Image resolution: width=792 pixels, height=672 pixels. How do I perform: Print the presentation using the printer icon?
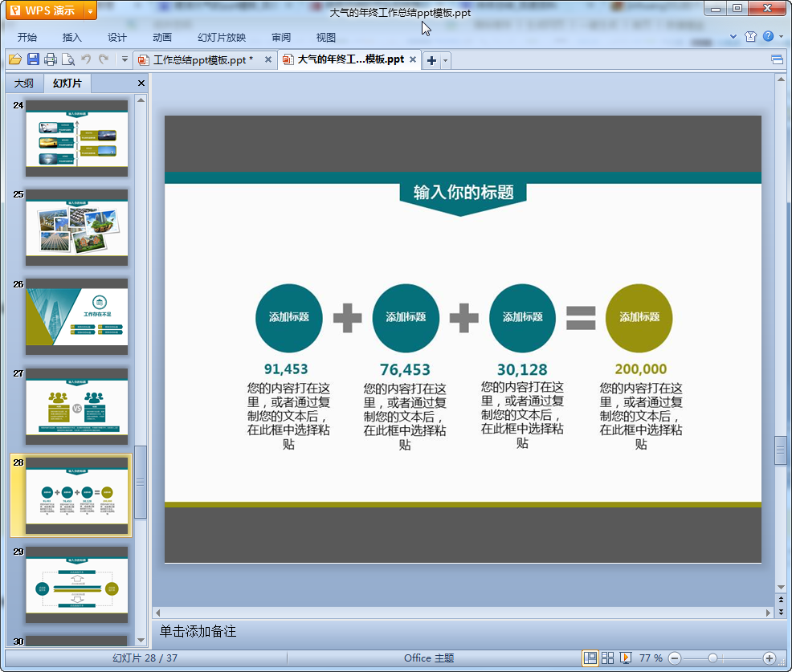pyautogui.click(x=50, y=59)
